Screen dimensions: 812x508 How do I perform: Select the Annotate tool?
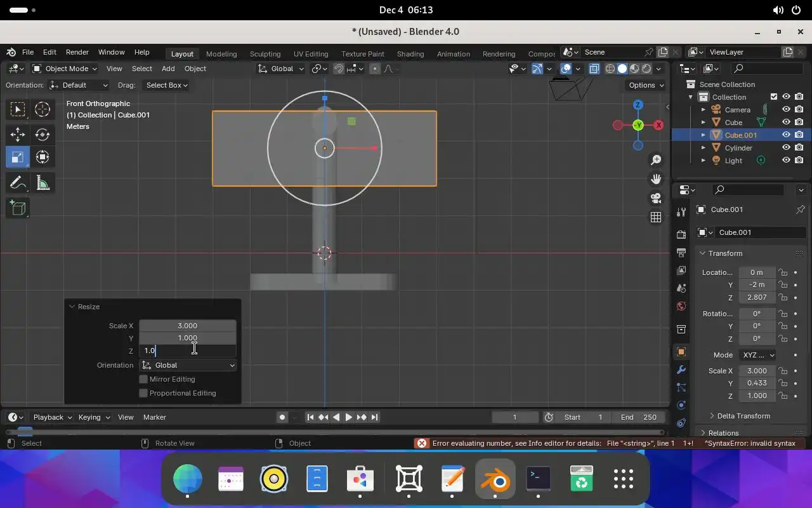click(x=18, y=184)
